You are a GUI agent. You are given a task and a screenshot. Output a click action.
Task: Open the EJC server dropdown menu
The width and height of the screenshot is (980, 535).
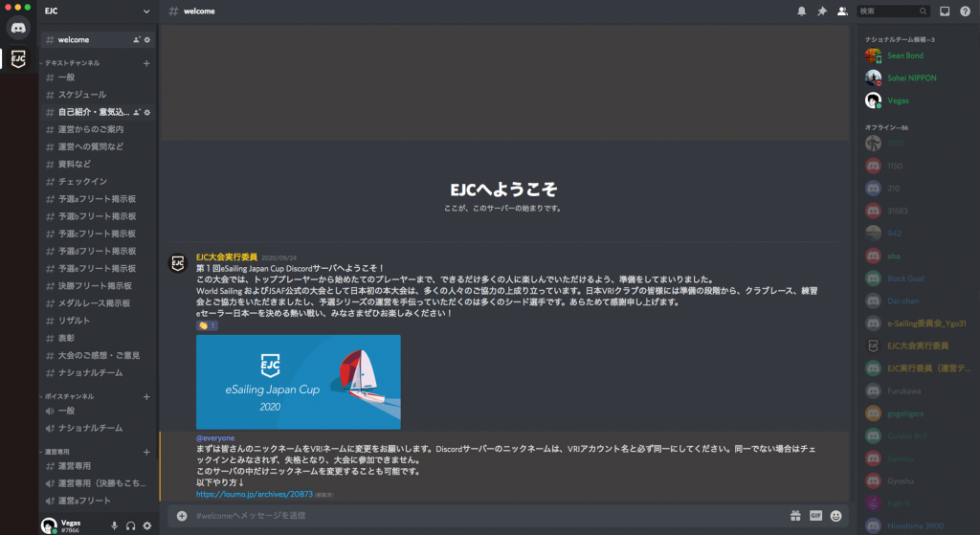(x=98, y=11)
